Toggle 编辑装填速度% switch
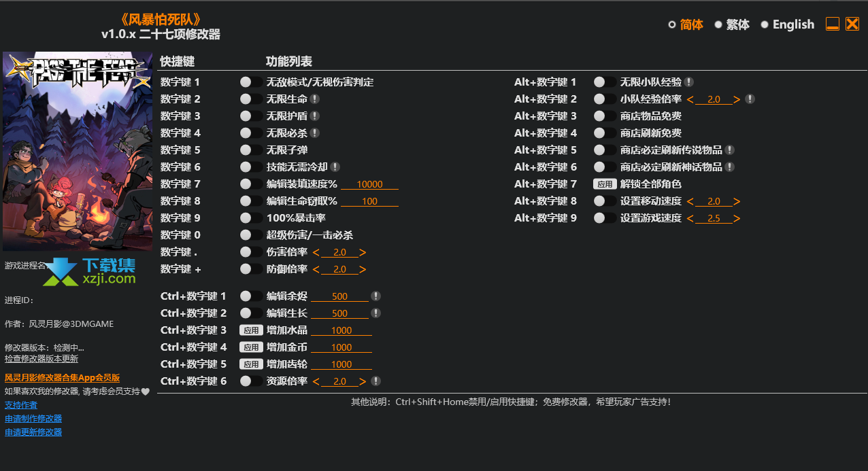 pyautogui.click(x=251, y=184)
